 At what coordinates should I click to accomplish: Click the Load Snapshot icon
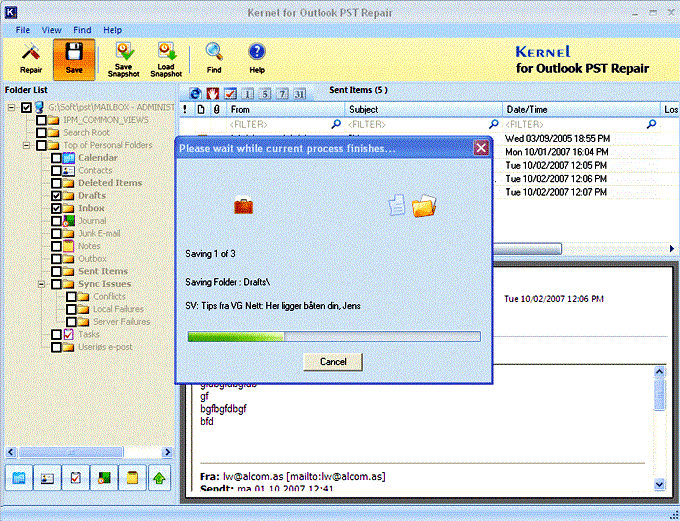point(166,59)
